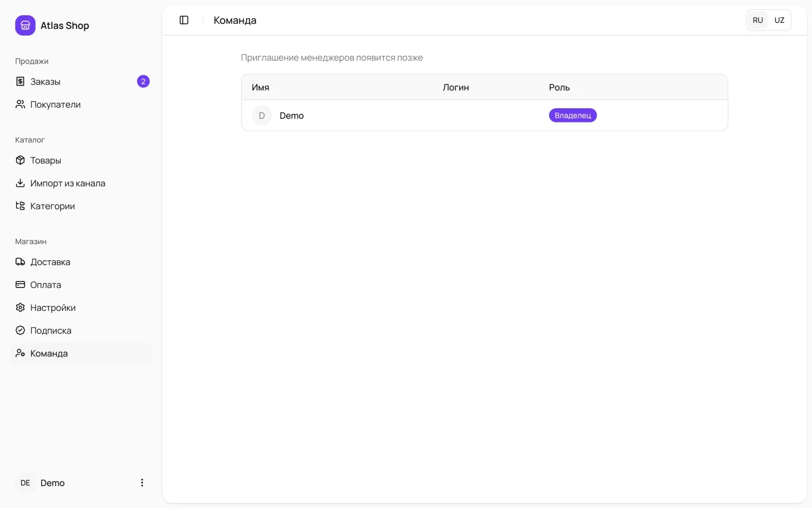Go to Покупатели section
The height and width of the screenshot is (508, 812).
pos(81,104)
